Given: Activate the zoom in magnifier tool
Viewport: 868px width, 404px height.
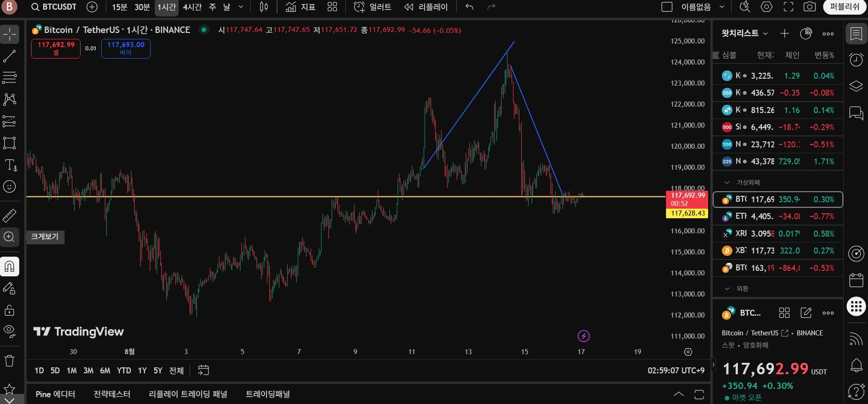Looking at the screenshot, I should pyautogui.click(x=10, y=237).
